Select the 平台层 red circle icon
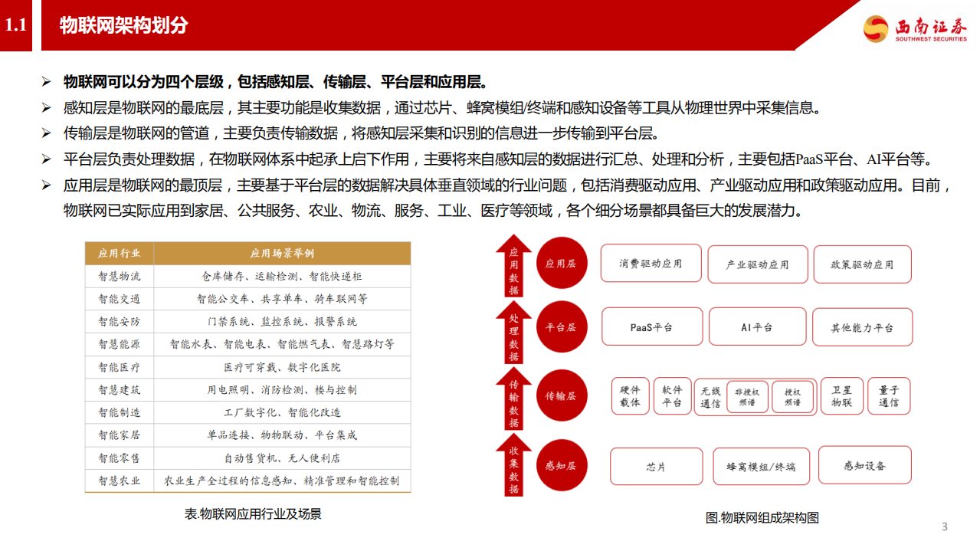The width and height of the screenshot is (980, 551). coord(562,326)
